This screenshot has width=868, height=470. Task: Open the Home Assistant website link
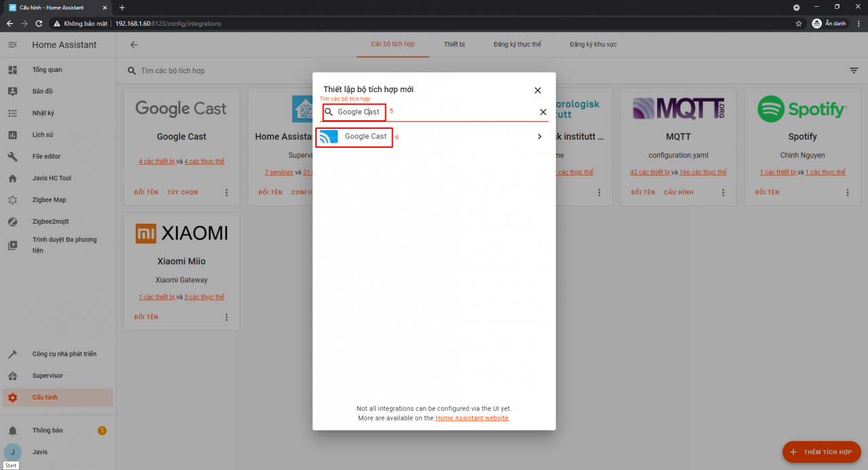click(471, 418)
